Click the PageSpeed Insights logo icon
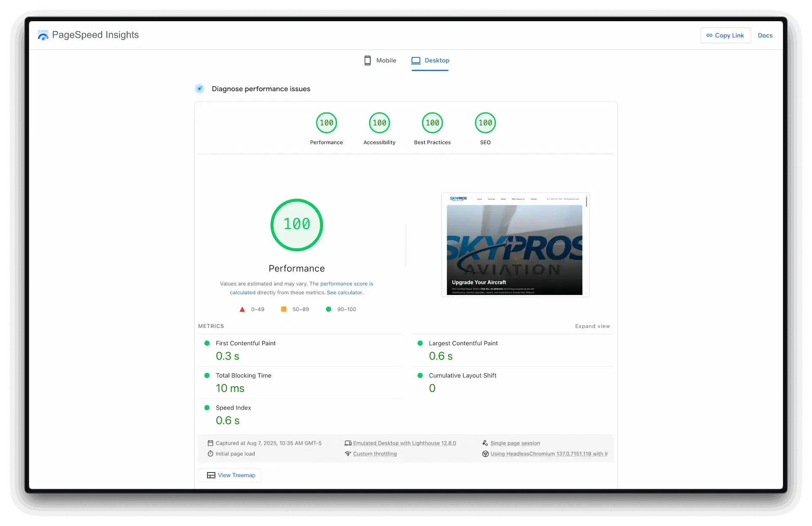The width and height of the screenshot is (812, 526). click(43, 36)
